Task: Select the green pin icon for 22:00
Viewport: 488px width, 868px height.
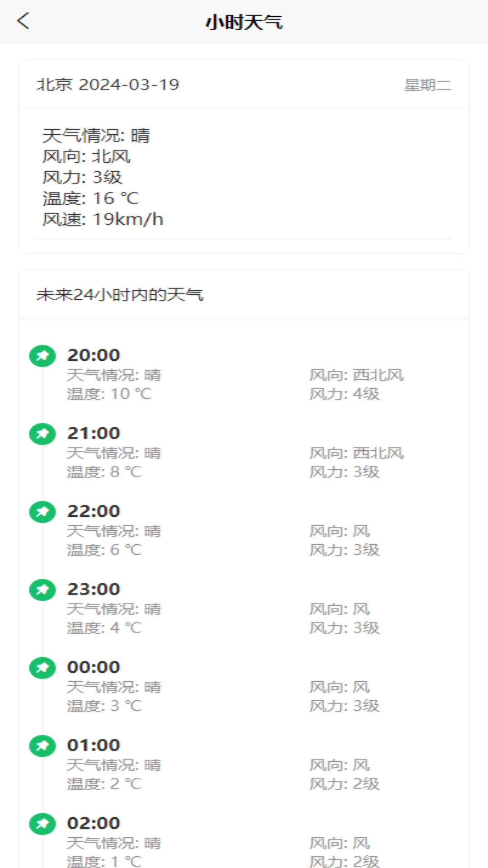Action: click(42, 512)
